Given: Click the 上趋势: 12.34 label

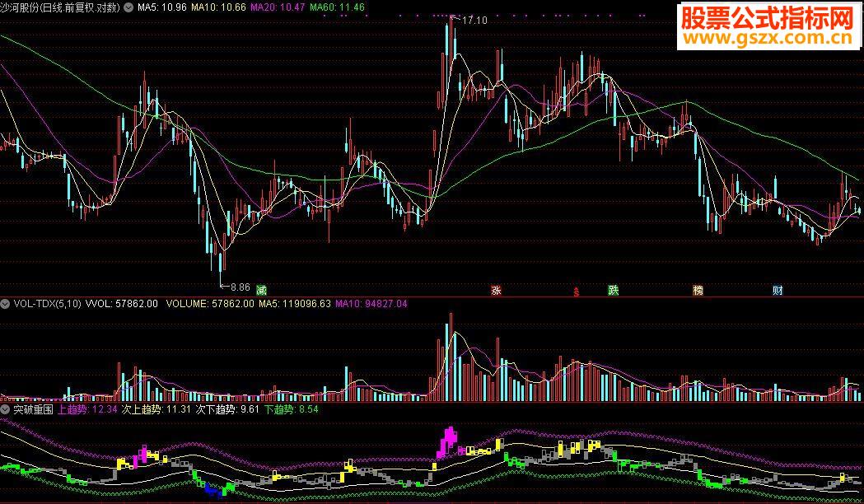Looking at the screenshot, I should tap(87, 409).
